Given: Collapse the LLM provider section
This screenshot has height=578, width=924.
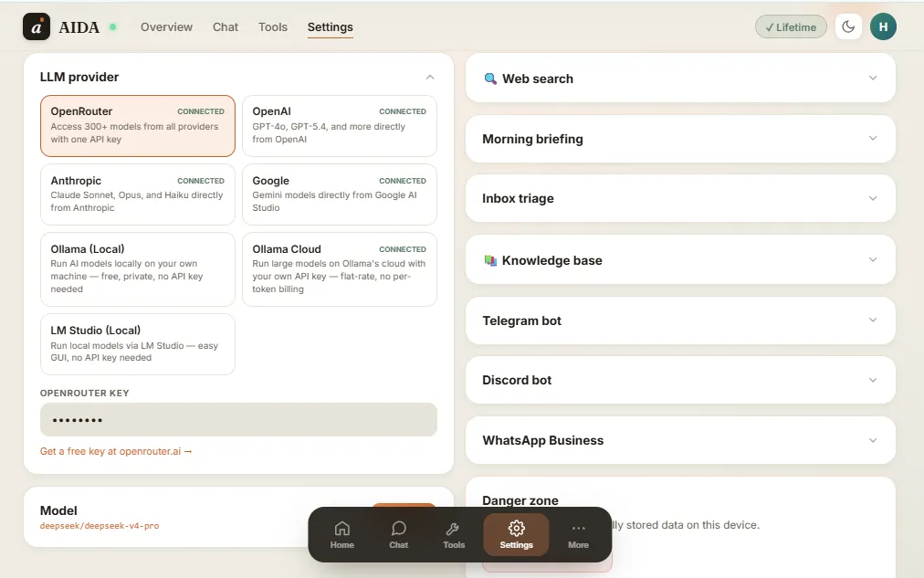Looking at the screenshot, I should [430, 78].
